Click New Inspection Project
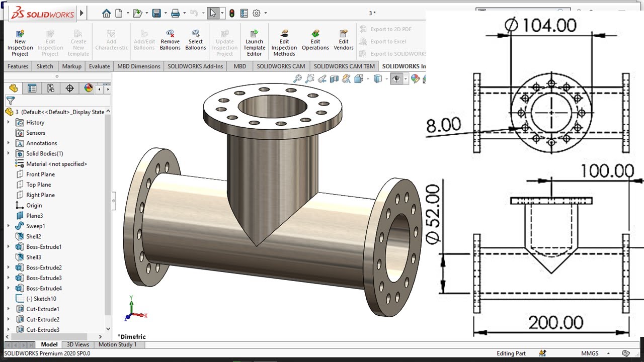The width and height of the screenshot is (644, 362). [x=20, y=43]
